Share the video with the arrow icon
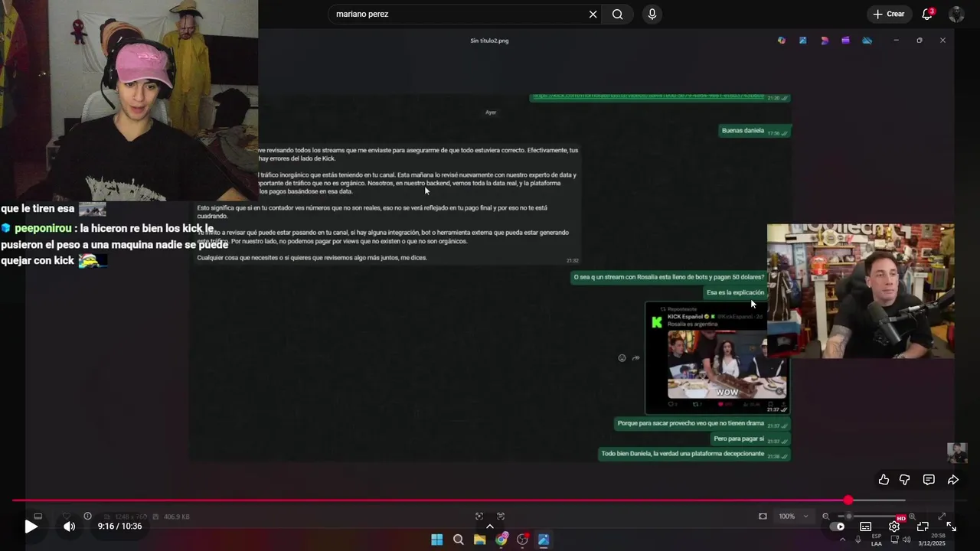980x551 pixels. tap(953, 480)
